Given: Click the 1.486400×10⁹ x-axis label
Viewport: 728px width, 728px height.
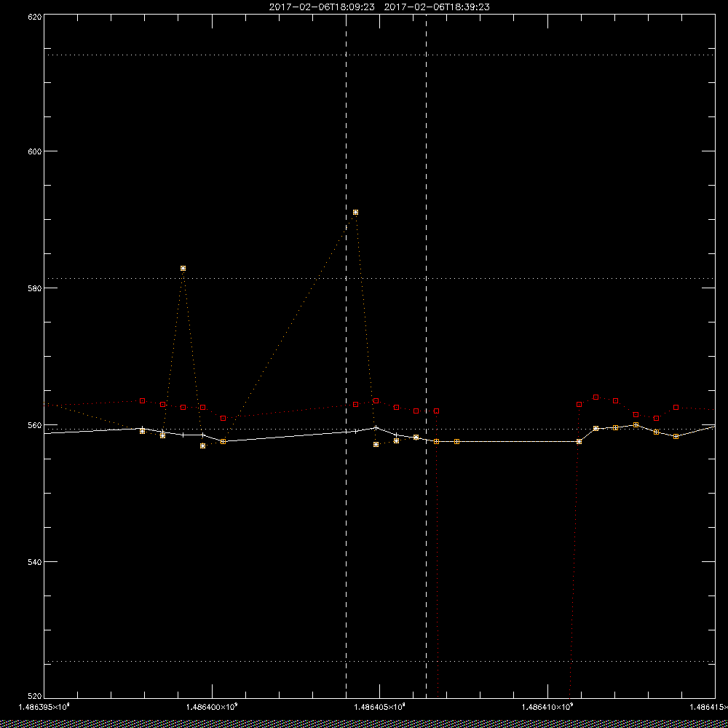Looking at the screenshot, I should click(212, 707).
